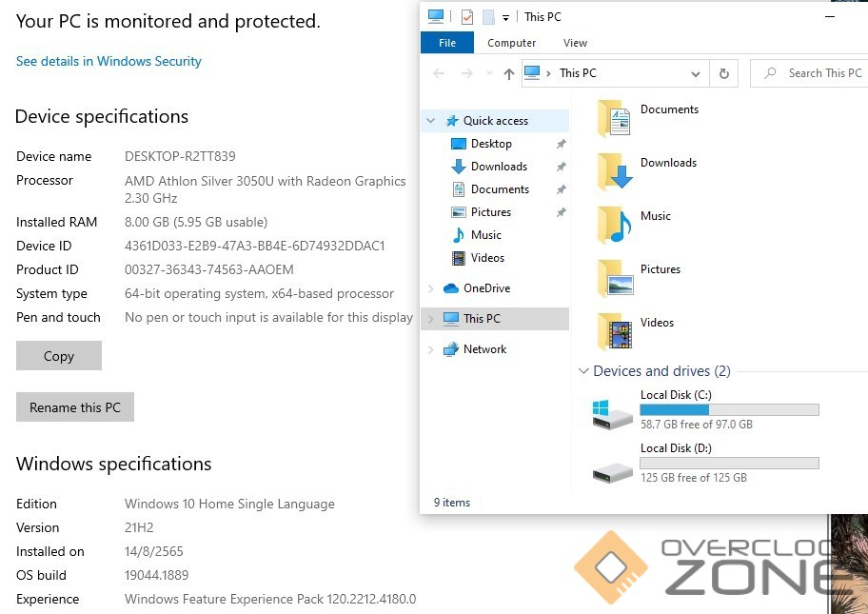Open the Videos folder in main pane
Screen dimensions: 868x614
pyautogui.click(x=615, y=332)
